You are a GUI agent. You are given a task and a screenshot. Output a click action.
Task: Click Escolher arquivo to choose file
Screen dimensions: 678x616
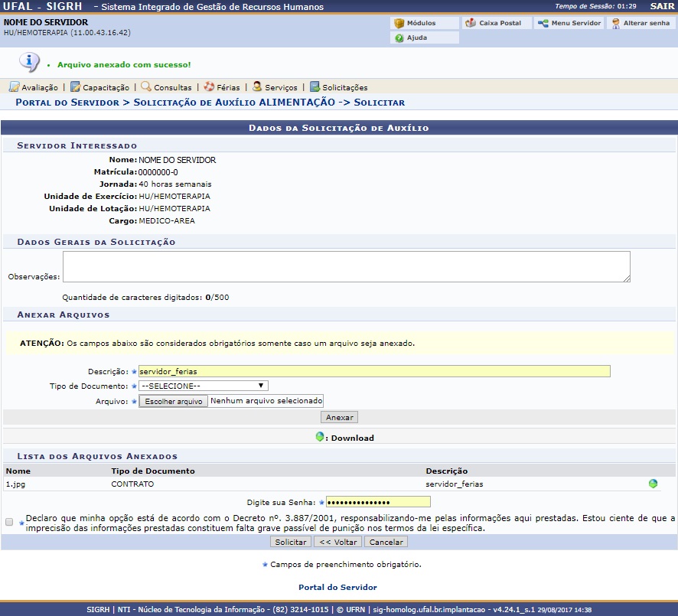[174, 401]
